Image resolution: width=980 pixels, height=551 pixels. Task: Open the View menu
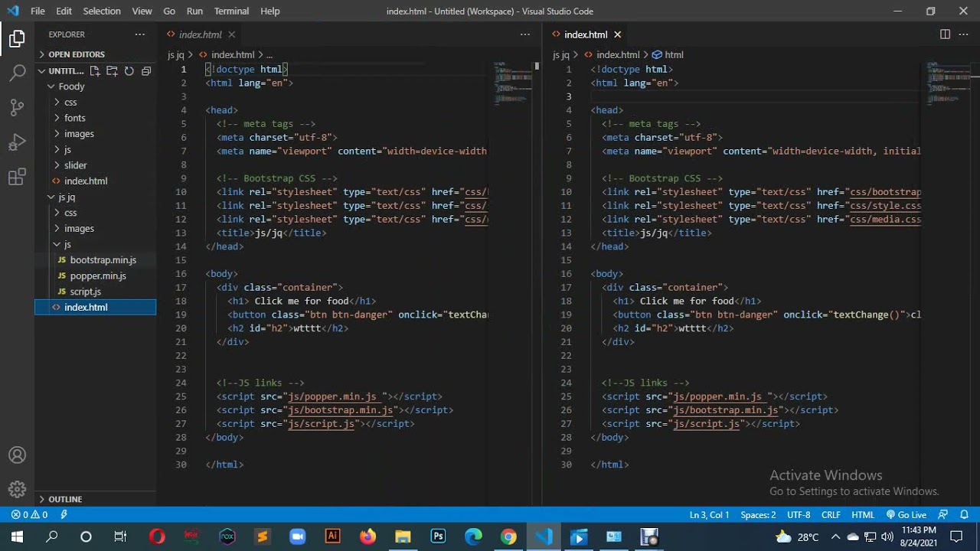tap(142, 11)
